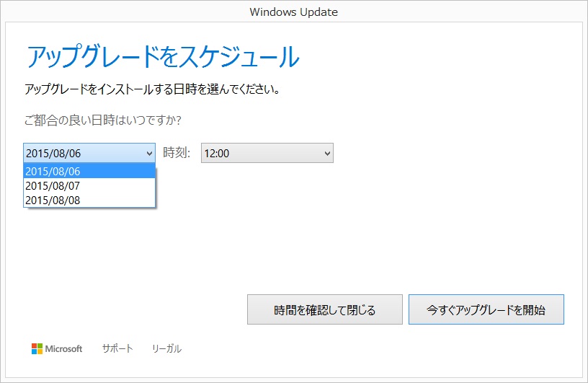Click the 時間を確認して閉じる button
The width and height of the screenshot is (588, 383).
click(325, 309)
